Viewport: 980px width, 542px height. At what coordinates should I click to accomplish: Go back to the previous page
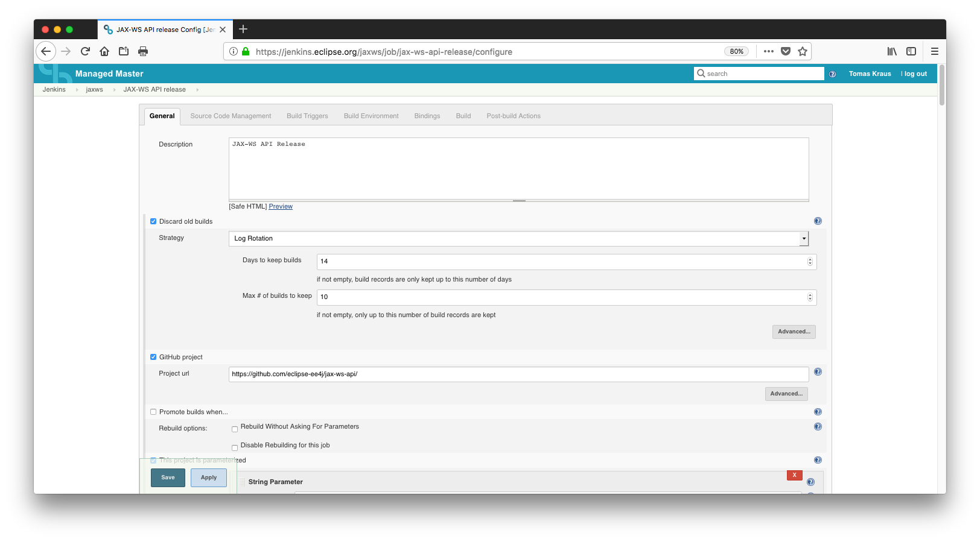46,51
